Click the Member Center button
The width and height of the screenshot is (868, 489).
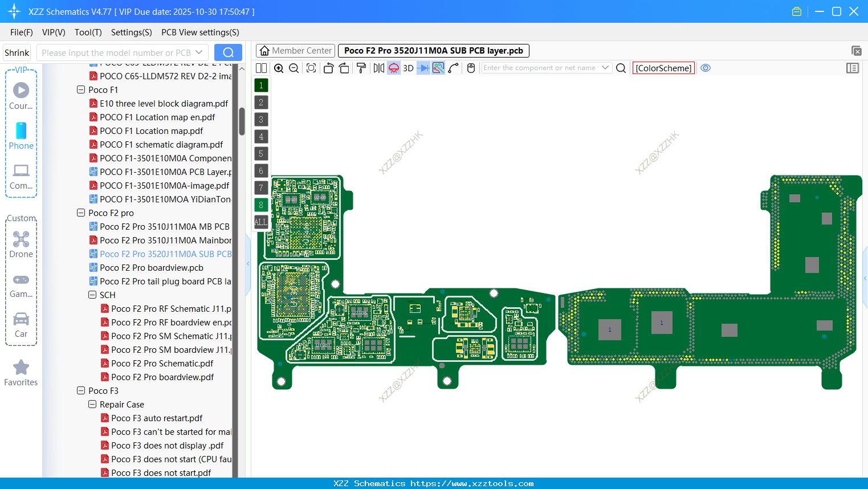pyautogui.click(x=295, y=50)
